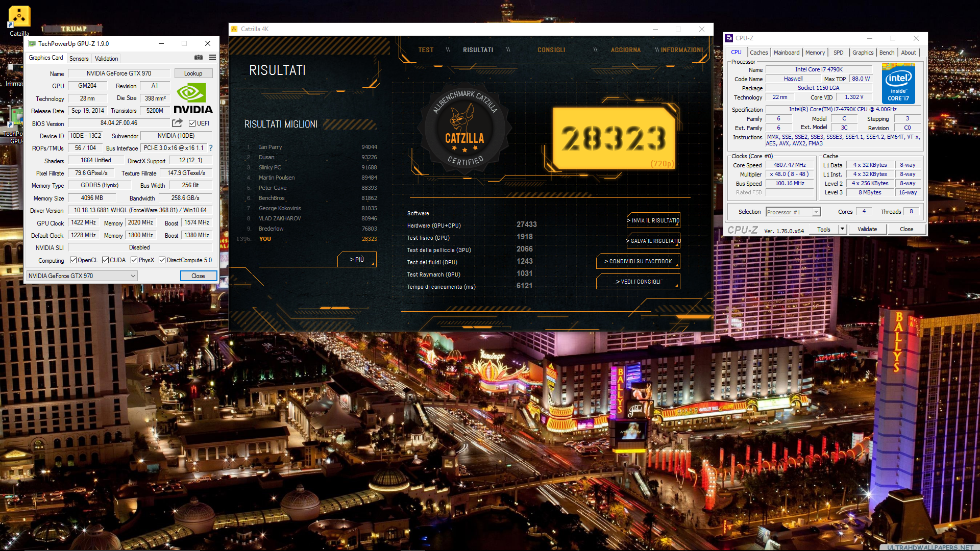This screenshot has width=980, height=551.
Task: Click the GPU-Z screenshot camera icon
Action: [x=199, y=57]
